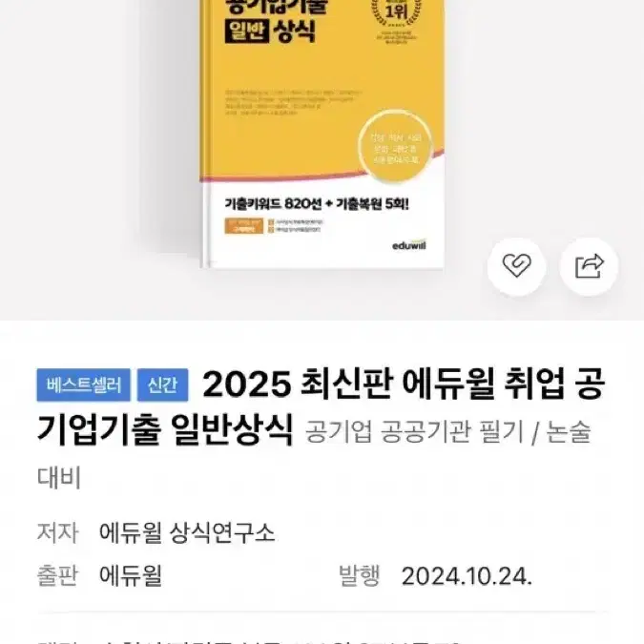
Task: Tap the heart wishlist icon
Action: [516, 266]
